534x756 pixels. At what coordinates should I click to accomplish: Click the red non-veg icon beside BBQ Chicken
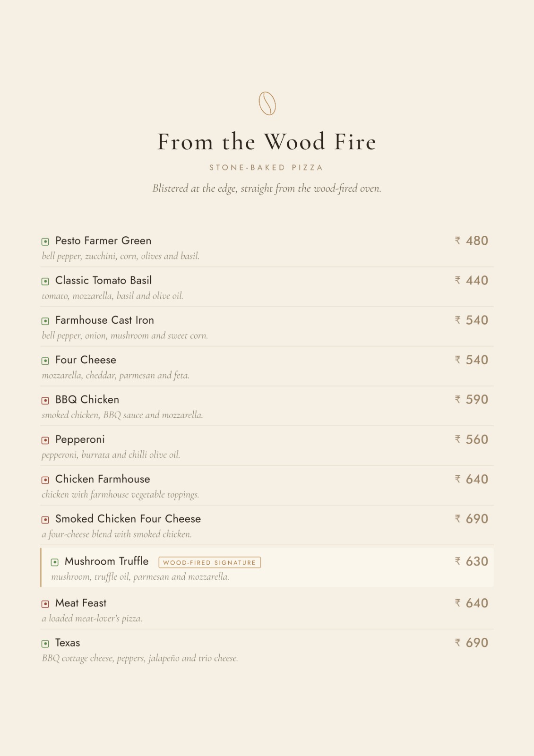45,401
